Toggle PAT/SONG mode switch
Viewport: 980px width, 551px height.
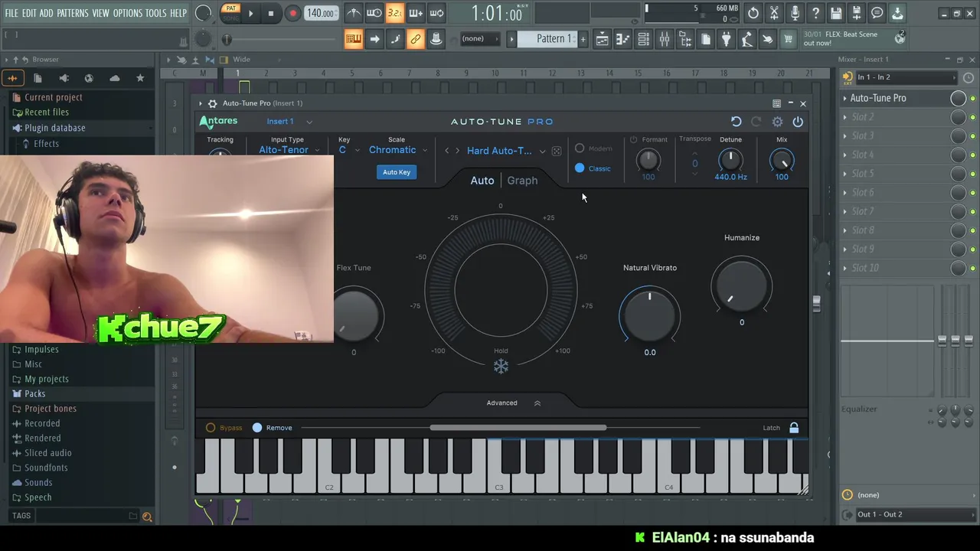230,13
